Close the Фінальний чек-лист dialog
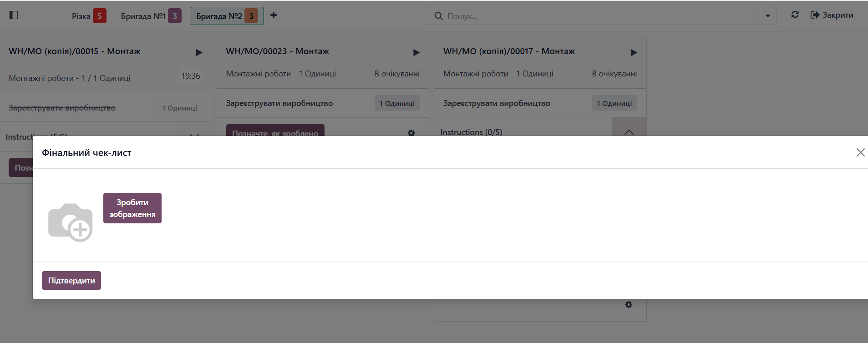Viewport: 868px width, 343px height. pyautogui.click(x=860, y=152)
